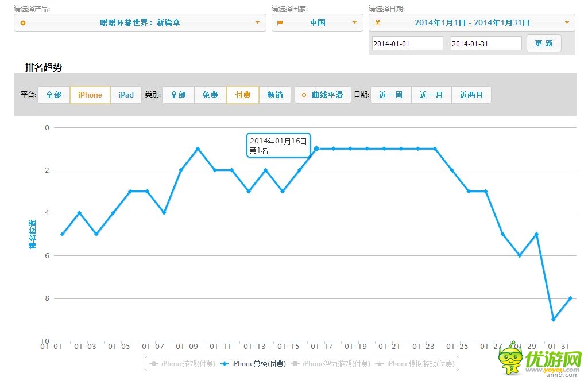588x381 pixels.
Task: Click the flag icon beside 中国
Action: tap(280, 23)
